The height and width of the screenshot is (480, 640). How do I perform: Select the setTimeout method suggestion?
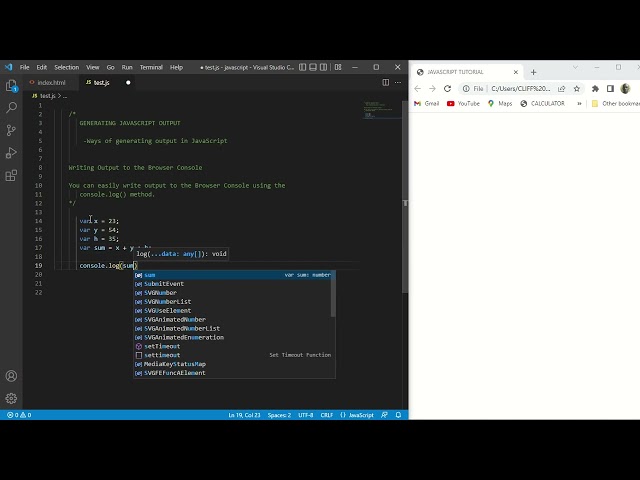coord(234,347)
